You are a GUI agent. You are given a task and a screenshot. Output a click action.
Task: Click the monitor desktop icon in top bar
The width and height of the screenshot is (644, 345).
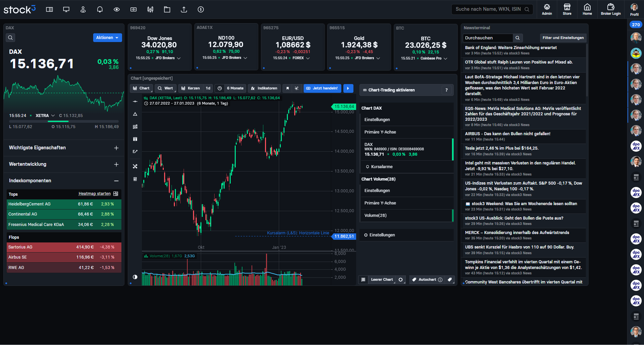click(x=66, y=9)
